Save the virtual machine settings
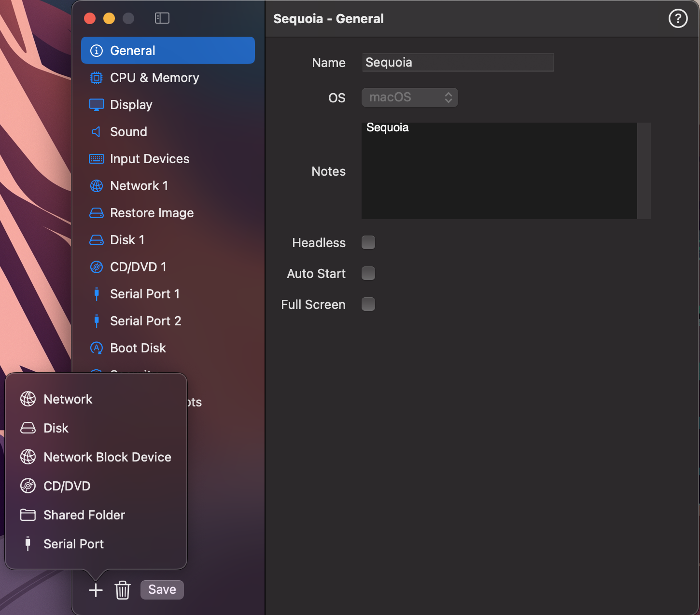 [x=162, y=589]
